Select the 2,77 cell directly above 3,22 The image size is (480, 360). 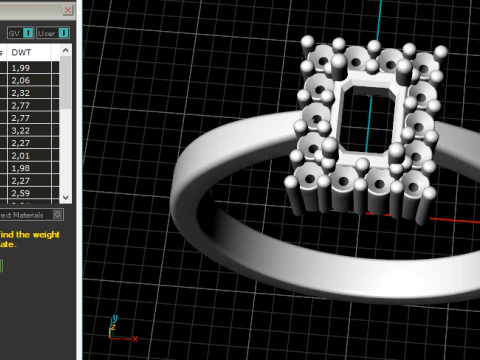pyautogui.click(x=29, y=118)
